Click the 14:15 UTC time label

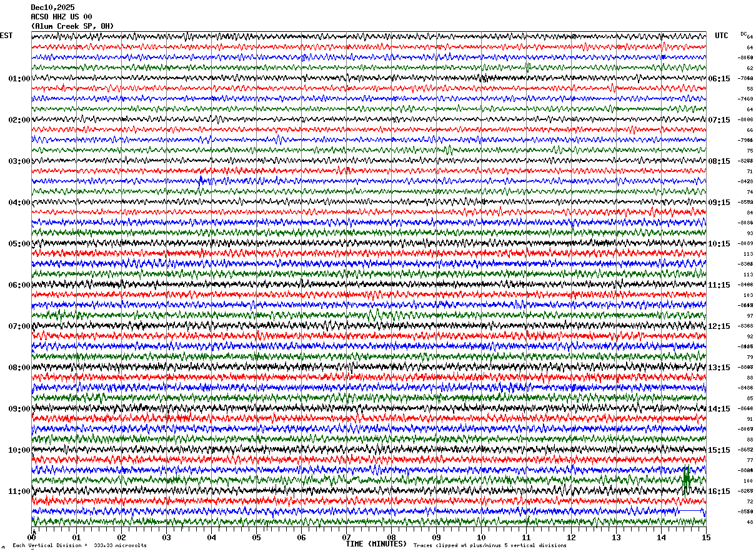[719, 409]
